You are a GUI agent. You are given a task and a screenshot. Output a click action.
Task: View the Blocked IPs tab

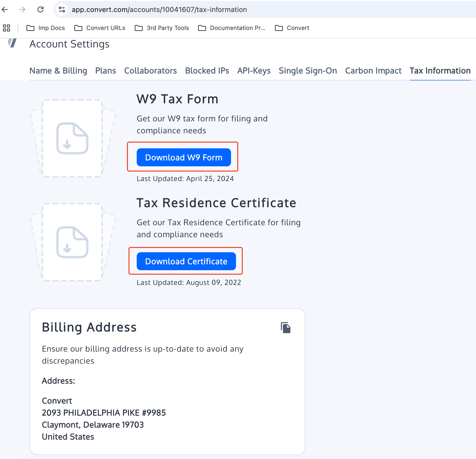(207, 71)
